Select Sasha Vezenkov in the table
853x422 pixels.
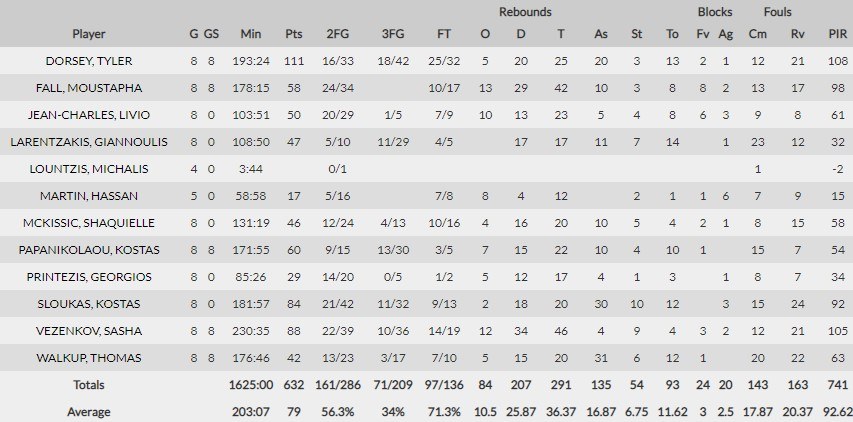point(88,330)
